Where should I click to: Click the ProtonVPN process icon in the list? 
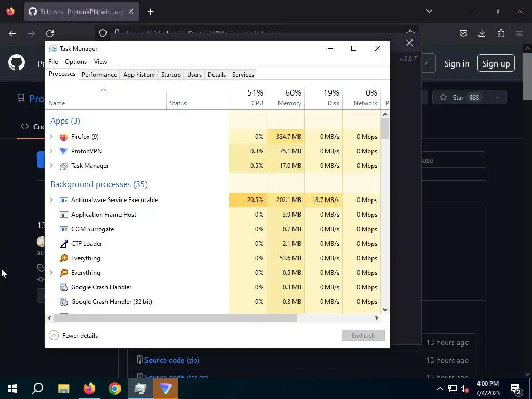point(63,151)
